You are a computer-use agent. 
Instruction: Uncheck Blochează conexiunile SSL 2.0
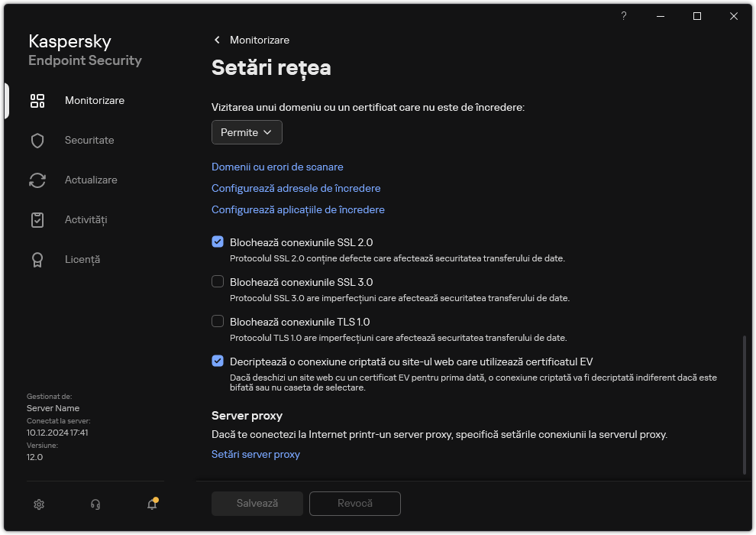coord(218,242)
